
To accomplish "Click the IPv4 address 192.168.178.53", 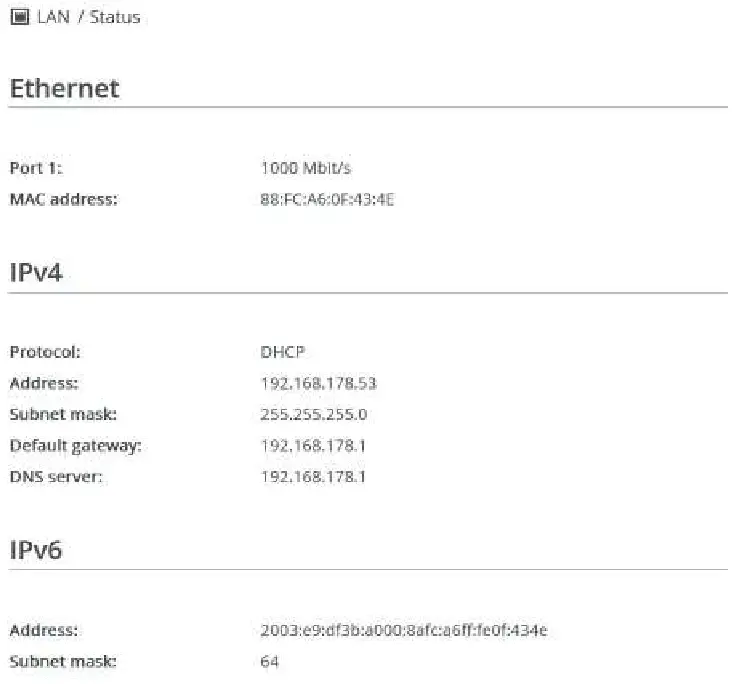I will pos(318,383).
